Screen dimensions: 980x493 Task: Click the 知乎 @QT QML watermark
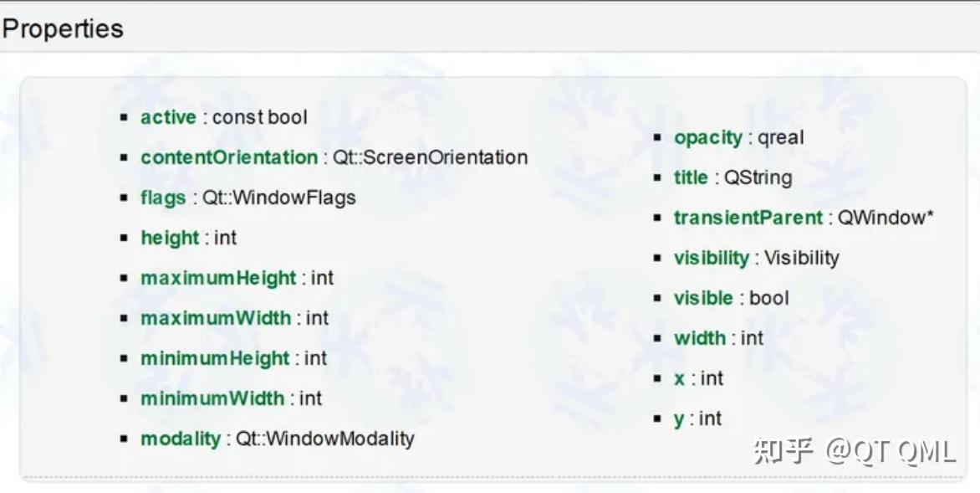[x=854, y=451]
